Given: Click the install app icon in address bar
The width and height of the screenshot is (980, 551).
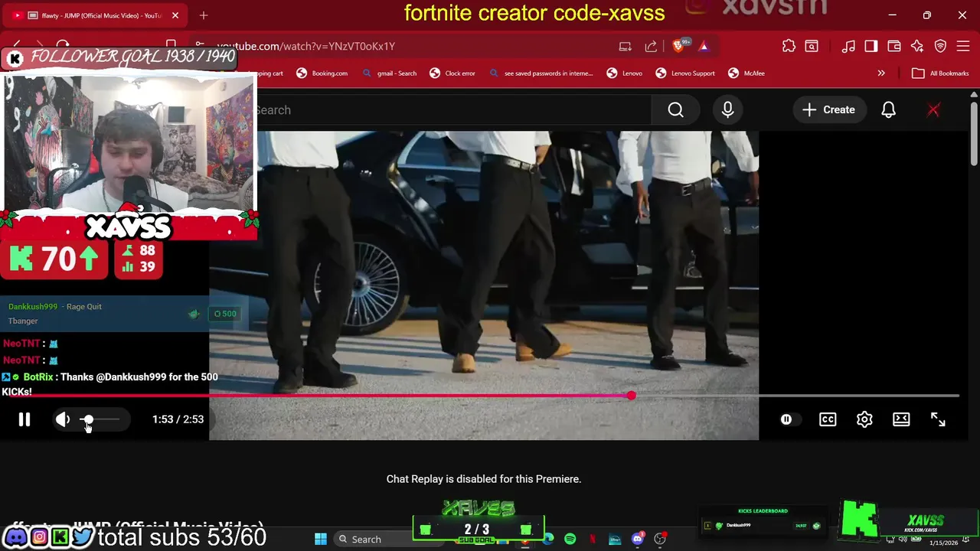Looking at the screenshot, I should pyautogui.click(x=625, y=46).
